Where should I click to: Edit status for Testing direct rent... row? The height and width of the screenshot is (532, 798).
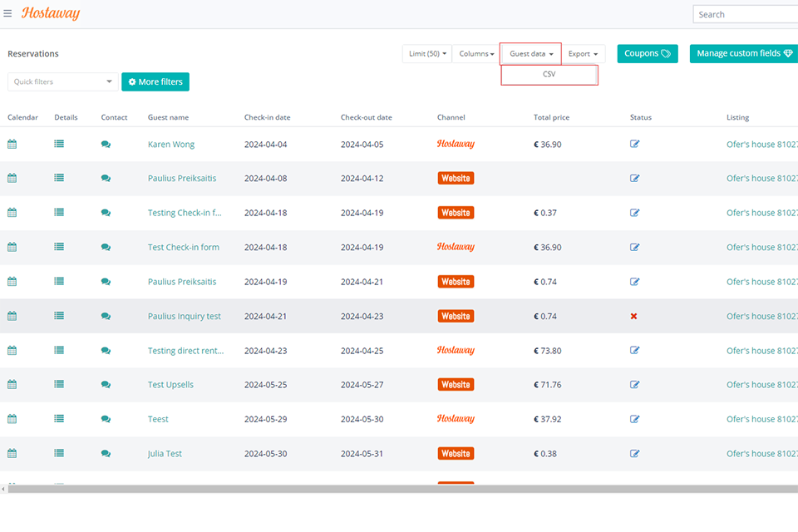pyautogui.click(x=634, y=350)
